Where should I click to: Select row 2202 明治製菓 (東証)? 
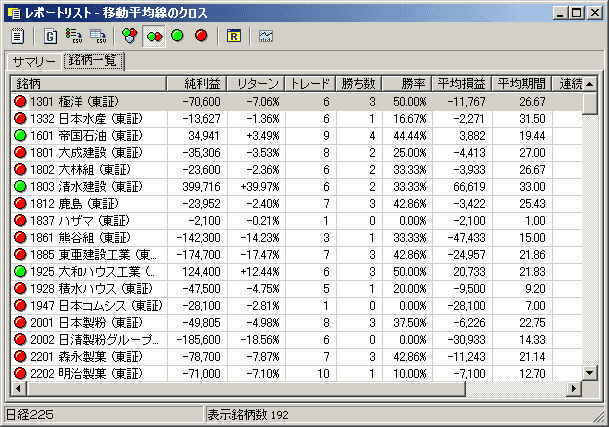click(297, 373)
